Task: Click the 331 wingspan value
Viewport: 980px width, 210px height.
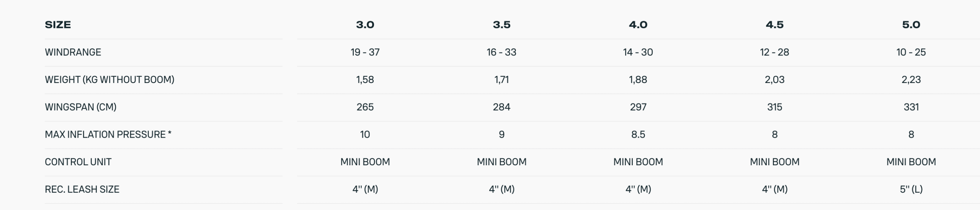Action: tap(911, 107)
